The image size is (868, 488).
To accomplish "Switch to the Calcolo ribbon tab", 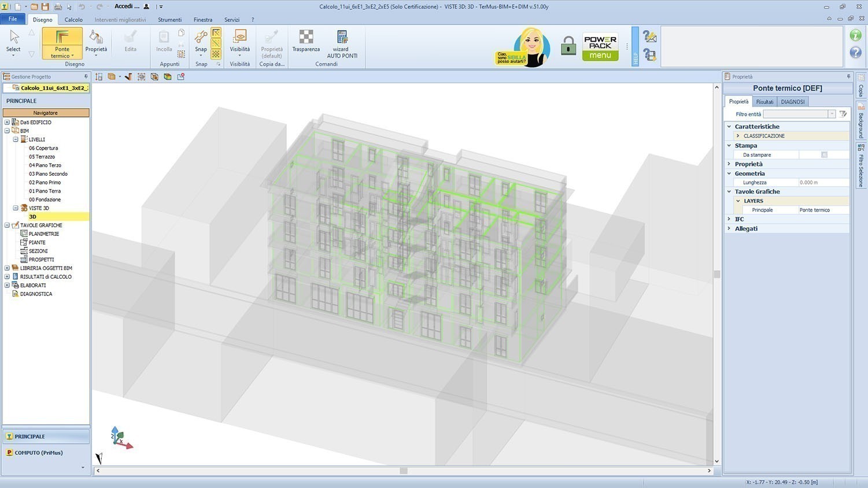I will 73,20.
